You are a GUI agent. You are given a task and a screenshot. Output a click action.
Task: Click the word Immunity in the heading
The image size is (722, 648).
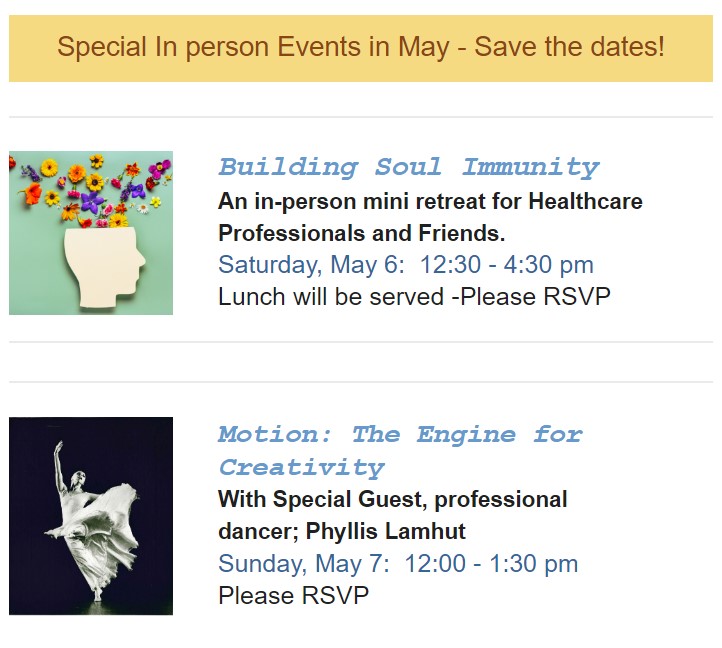[x=530, y=168]
